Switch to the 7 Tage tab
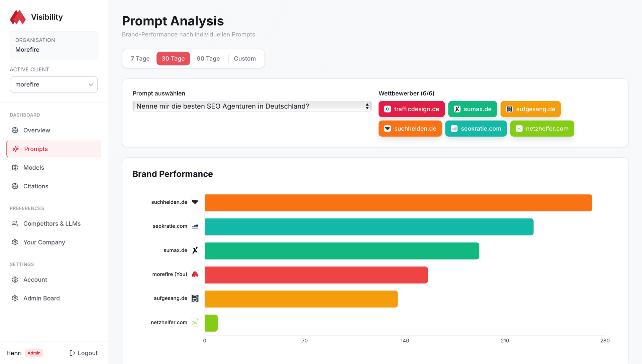The height and width of the screenshot is (364, 642). pyautogui.click(x=140, y=58)
